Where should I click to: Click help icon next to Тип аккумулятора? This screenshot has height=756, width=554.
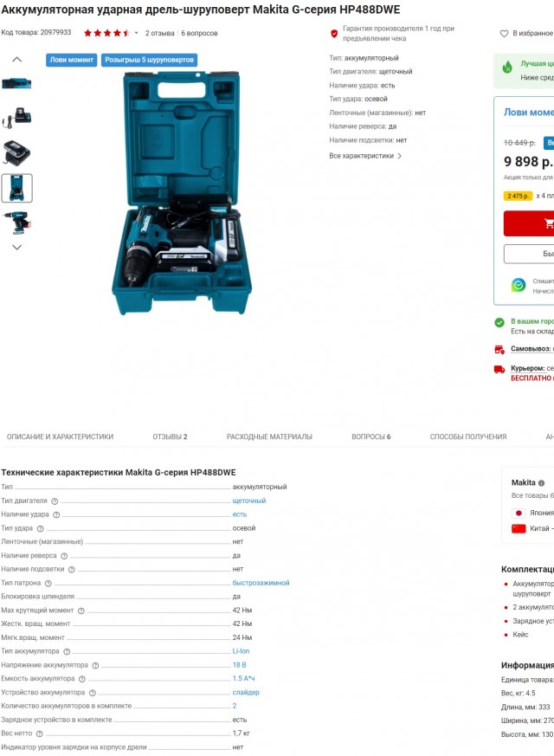point(67,652)
